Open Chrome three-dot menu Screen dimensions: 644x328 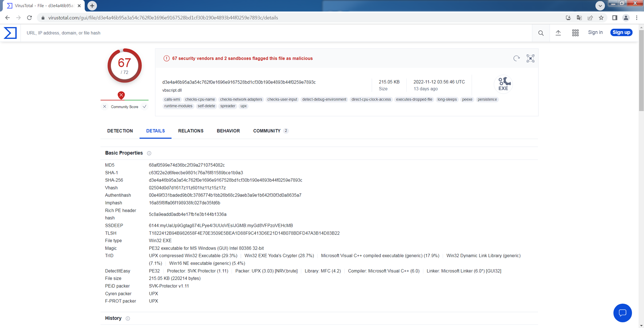(x=637, y=17)
